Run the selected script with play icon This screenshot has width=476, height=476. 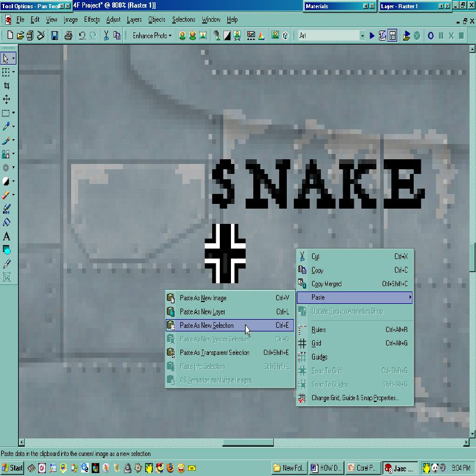[372, 36]
